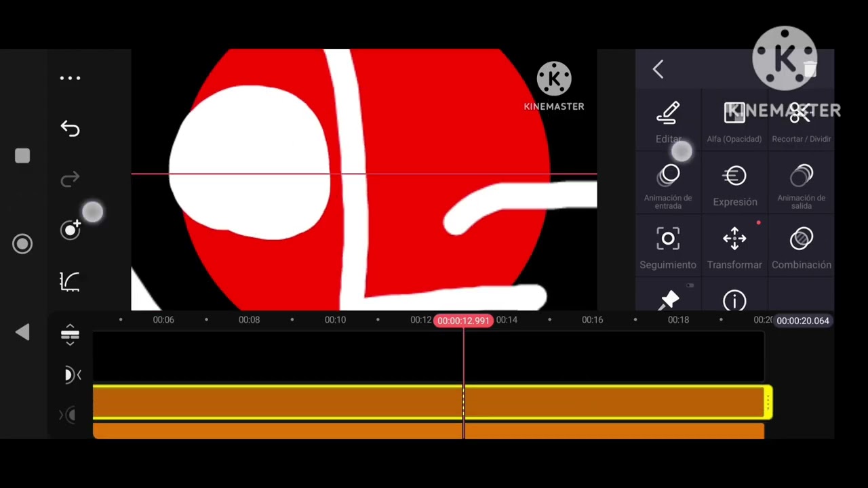Viewport: 868px width, 488px height.
Task: Tap the circular home button
Action: tap(22, 244)
